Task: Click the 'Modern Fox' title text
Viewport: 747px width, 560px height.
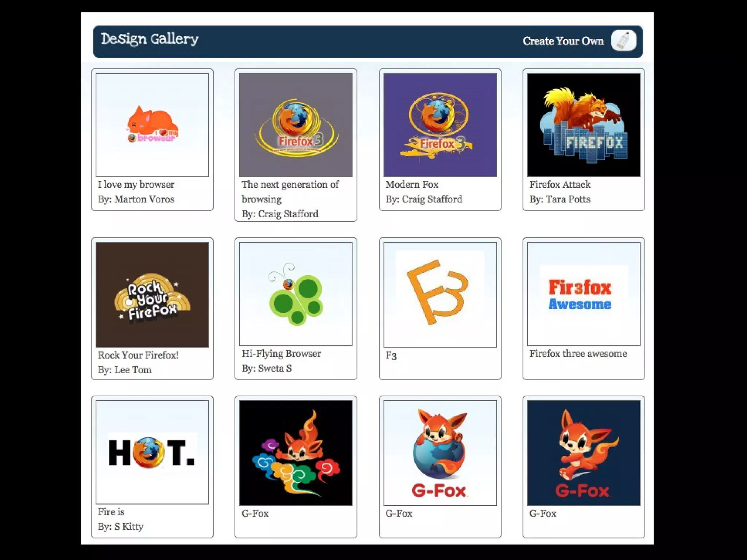Action: tap(412, 184)
